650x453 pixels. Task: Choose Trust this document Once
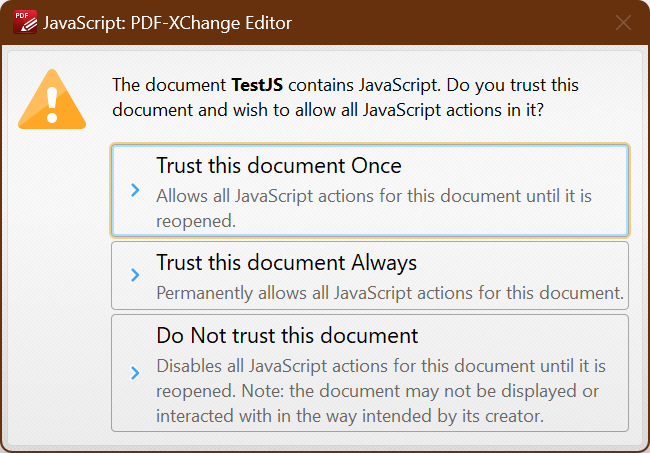click(278, 166)
